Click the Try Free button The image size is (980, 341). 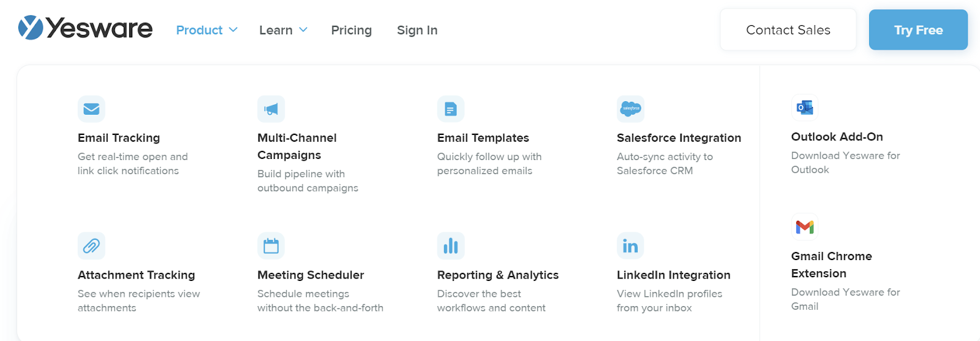coord(918,29)
